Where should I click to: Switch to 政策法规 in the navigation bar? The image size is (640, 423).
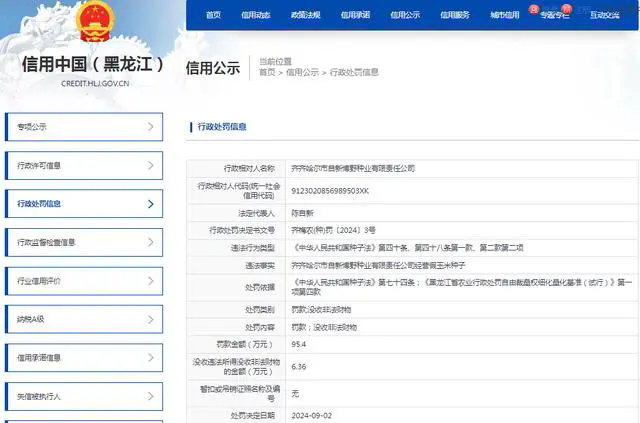pyautogui.click(x=305, y=15)
